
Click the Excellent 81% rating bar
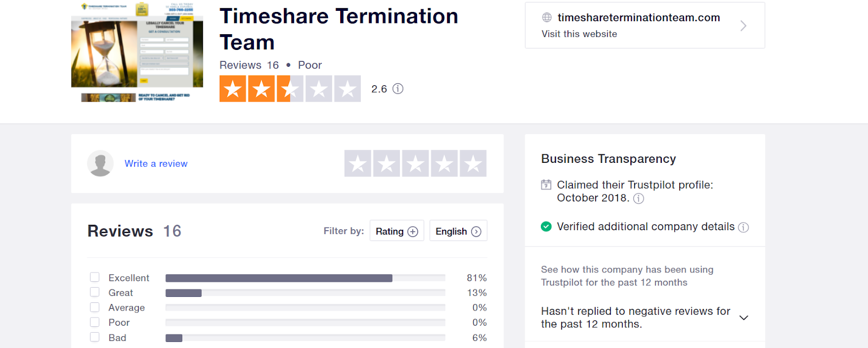305,278
